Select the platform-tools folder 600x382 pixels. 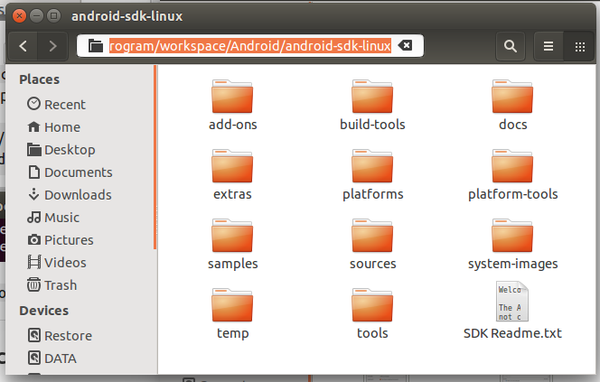[x=512, y=175]
